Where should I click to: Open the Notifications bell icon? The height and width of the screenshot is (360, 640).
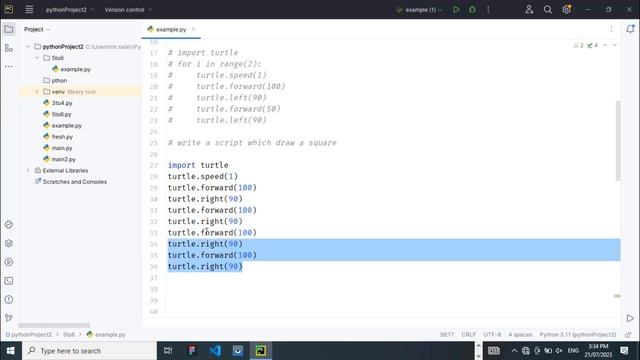click(x=630, y=29)
